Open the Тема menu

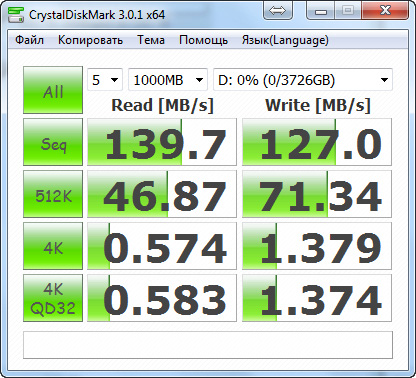tap(151, 40)
